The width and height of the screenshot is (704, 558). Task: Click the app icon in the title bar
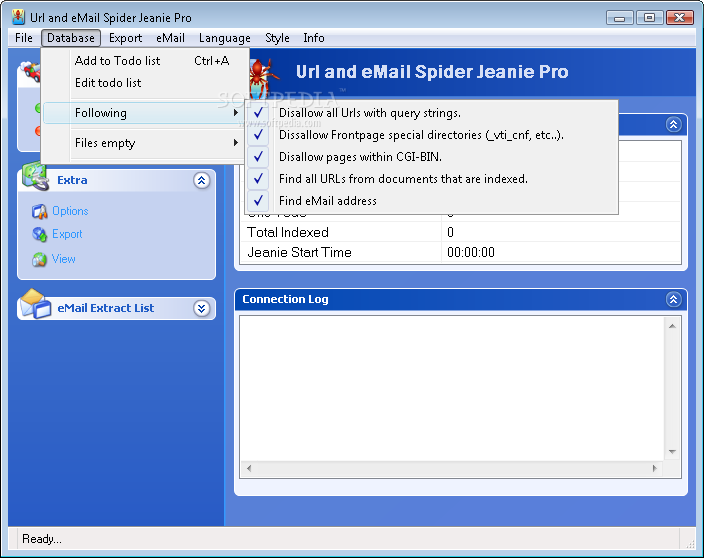(18, 17)
